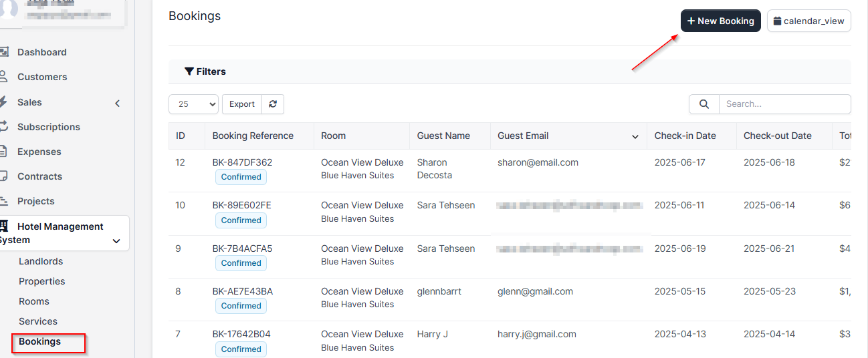The height and width of the screenshot is (358, 868).
Task: Click the Filters funnel icon
Action: (x=189, y=71)
